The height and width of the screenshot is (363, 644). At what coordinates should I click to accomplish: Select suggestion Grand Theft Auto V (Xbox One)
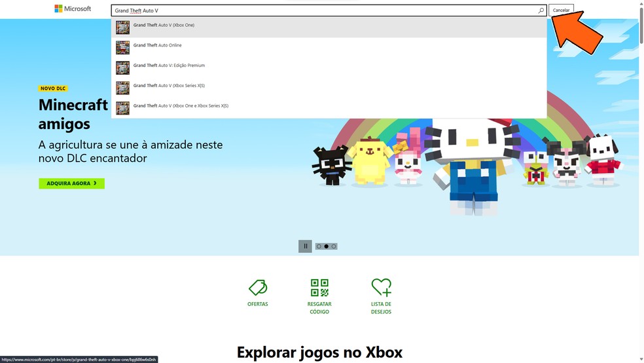pyautogui.click(x=329, y=28)
